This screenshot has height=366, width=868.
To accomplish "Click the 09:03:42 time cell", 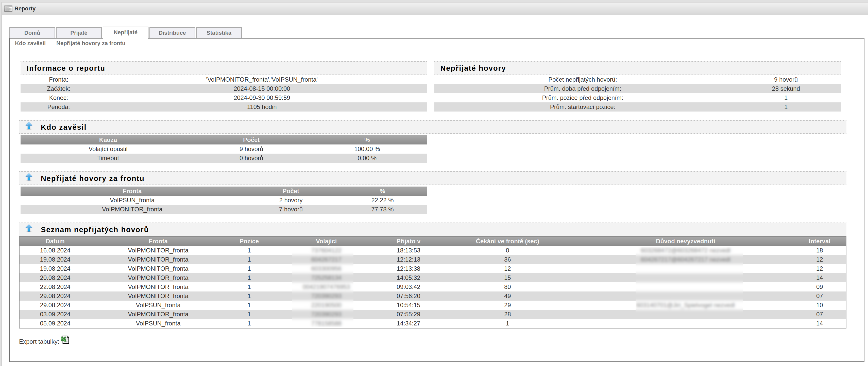I will (409, 286).
